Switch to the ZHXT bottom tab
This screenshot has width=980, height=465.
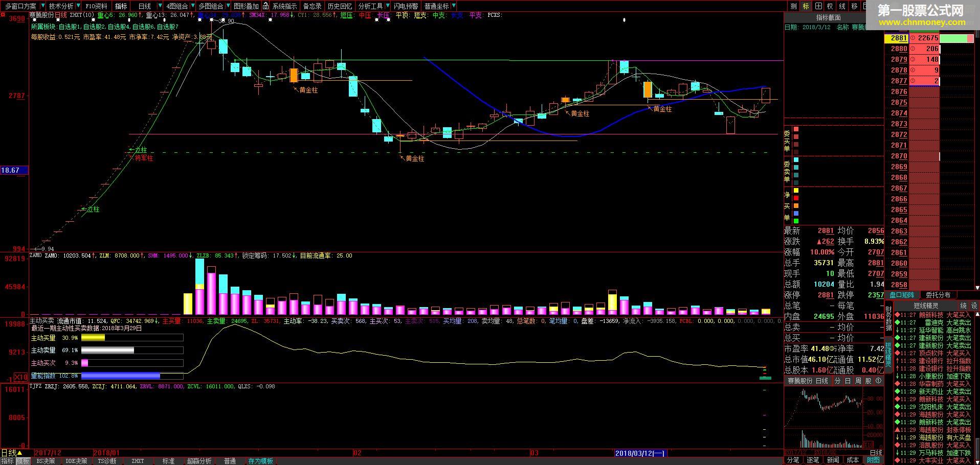click(138, 461)
